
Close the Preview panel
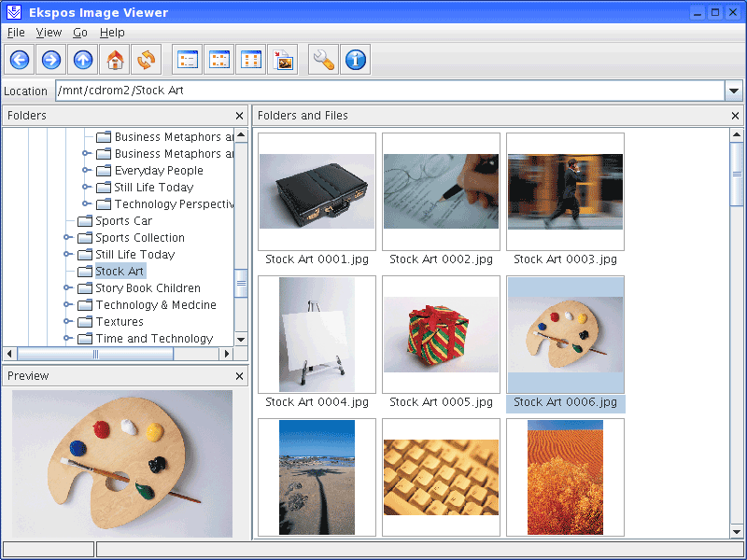coord(240,376)
